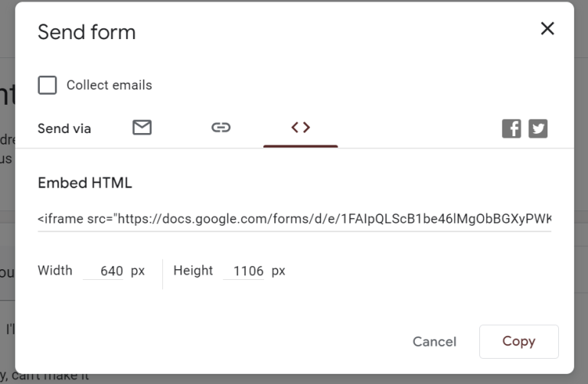Click the Width value field showing 640
Screen dimensions: 588x384
point(103,271)
